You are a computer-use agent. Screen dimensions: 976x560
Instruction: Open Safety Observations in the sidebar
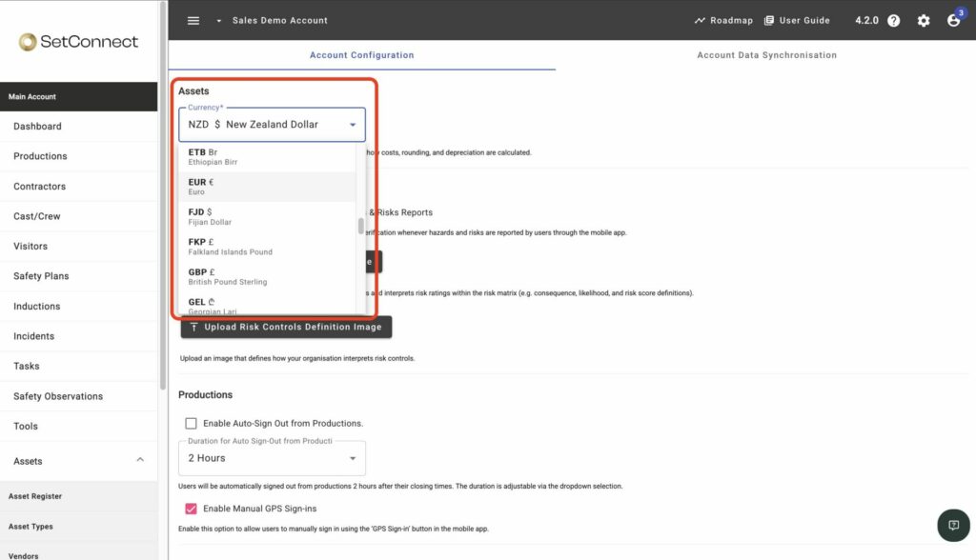click(x=79, y=396)
